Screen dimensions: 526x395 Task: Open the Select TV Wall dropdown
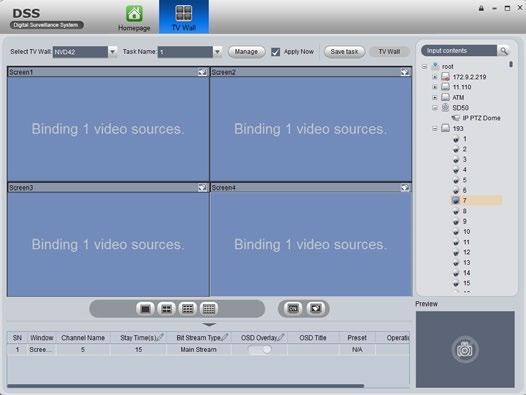tap(112, 52)
